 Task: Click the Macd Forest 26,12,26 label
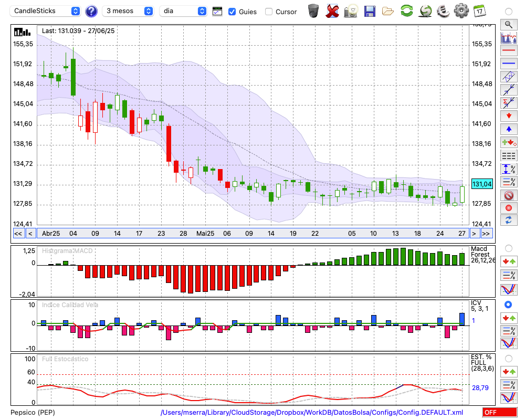(483, 255)
